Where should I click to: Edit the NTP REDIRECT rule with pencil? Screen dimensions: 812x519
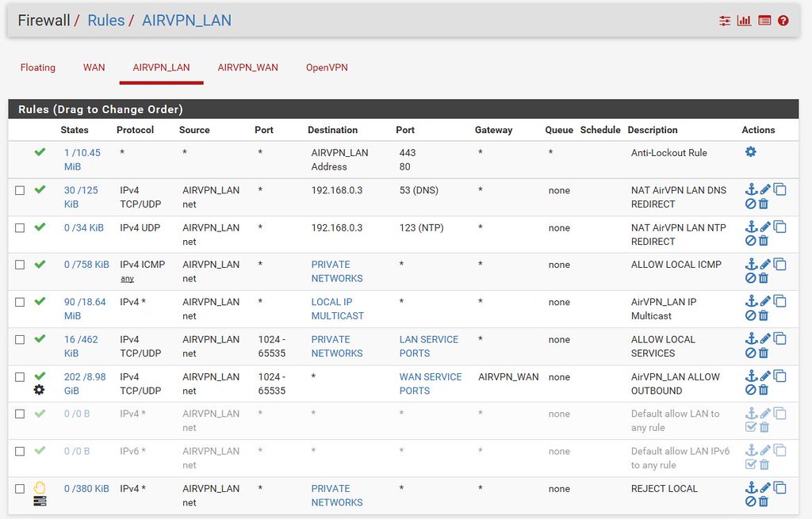(x=765, y=227)
